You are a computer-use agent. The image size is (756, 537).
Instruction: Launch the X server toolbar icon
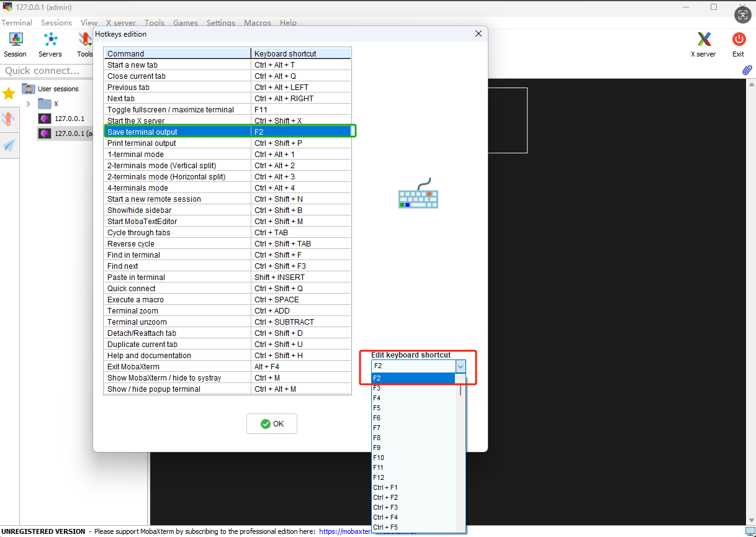(703, 45)
